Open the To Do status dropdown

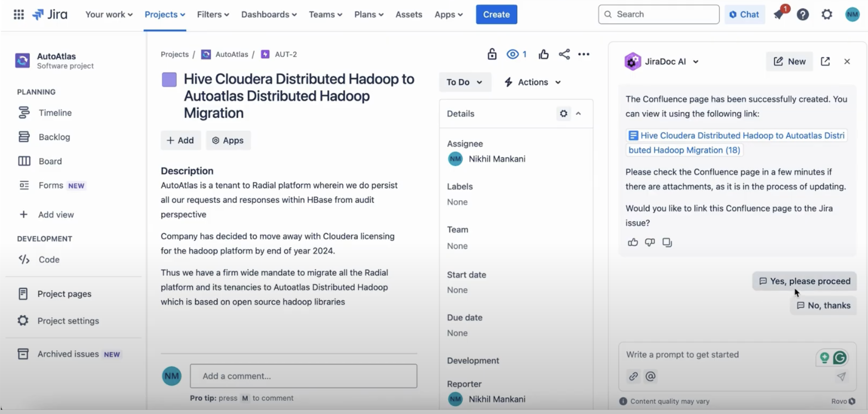(x=465, y=82)
